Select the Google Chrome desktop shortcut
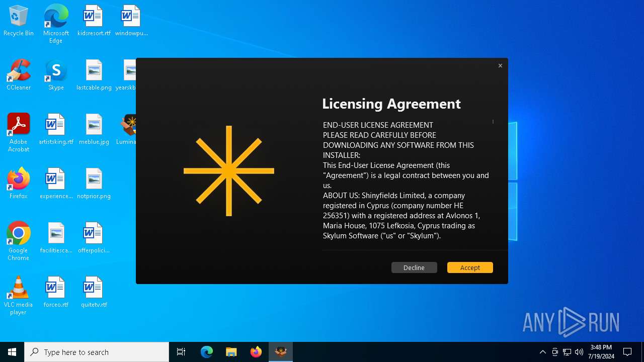The image size is (644, 362). coord(19,241)
